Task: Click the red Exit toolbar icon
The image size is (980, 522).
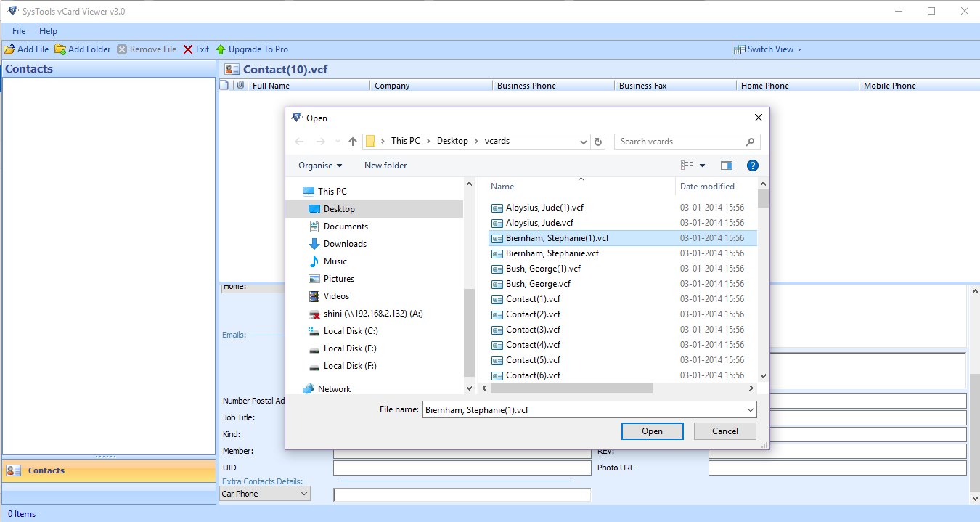Action: (x=188, y=49)
